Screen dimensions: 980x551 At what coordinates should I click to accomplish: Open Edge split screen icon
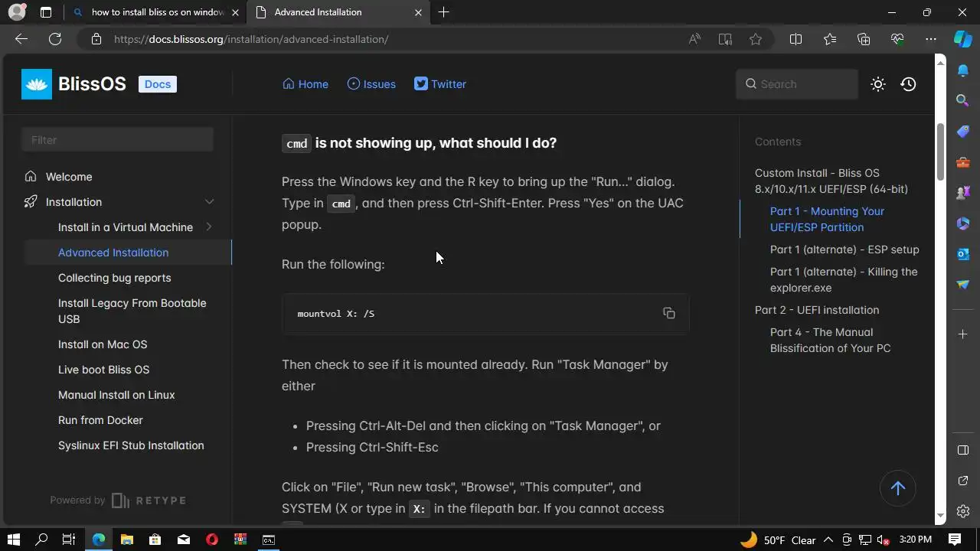coord(795,39)
